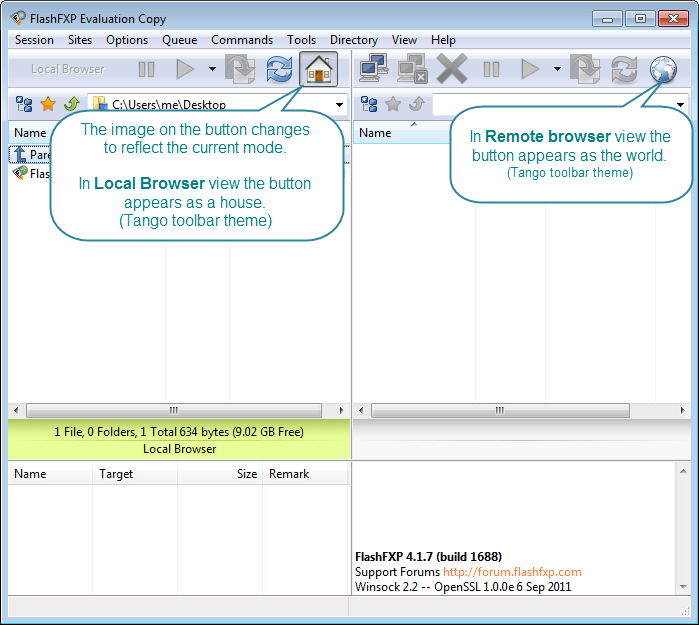Open the forum.flashfxp.com support link
The height and width of the screenshot is (625, 699).
[512, 572]
